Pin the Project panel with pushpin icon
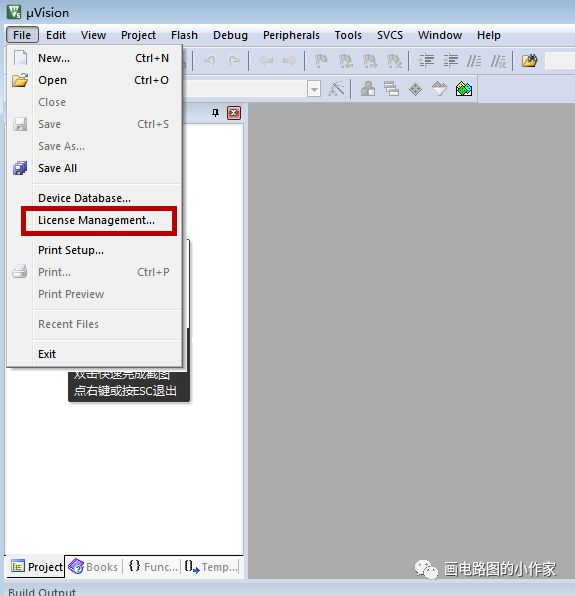Screen dimensions: 575x596 (215, 113)
